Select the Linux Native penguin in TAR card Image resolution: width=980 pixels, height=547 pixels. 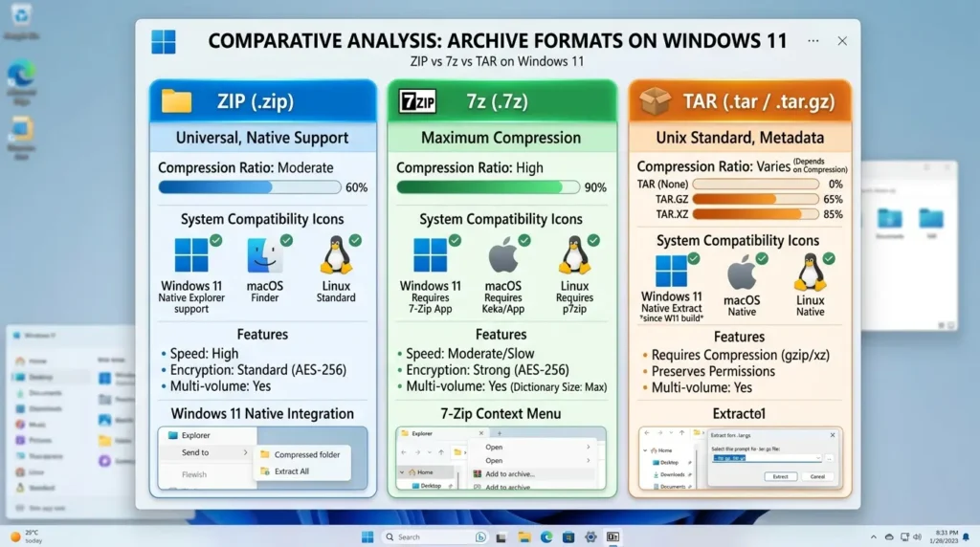point(810,273)
